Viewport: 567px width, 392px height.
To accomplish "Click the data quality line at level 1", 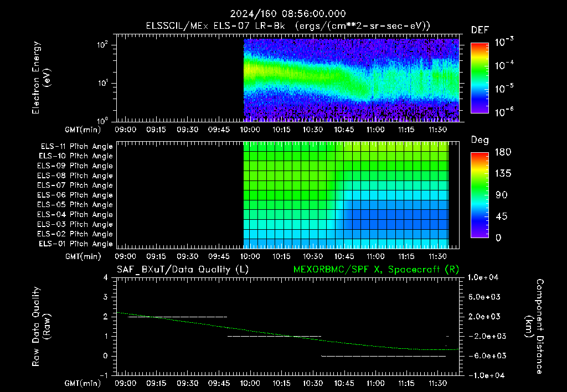I will pos(275,337).
